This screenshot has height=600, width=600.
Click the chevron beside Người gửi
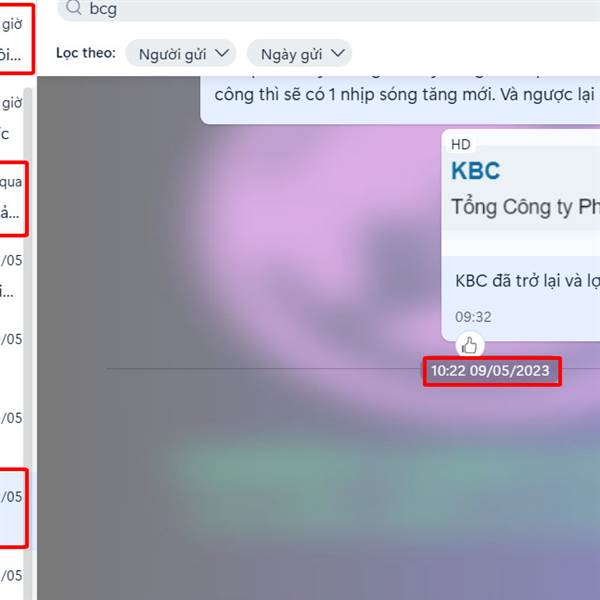222,53
